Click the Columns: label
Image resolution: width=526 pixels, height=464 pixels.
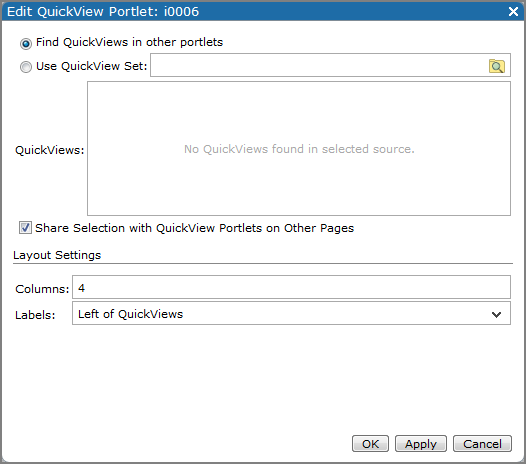(42, 289)
